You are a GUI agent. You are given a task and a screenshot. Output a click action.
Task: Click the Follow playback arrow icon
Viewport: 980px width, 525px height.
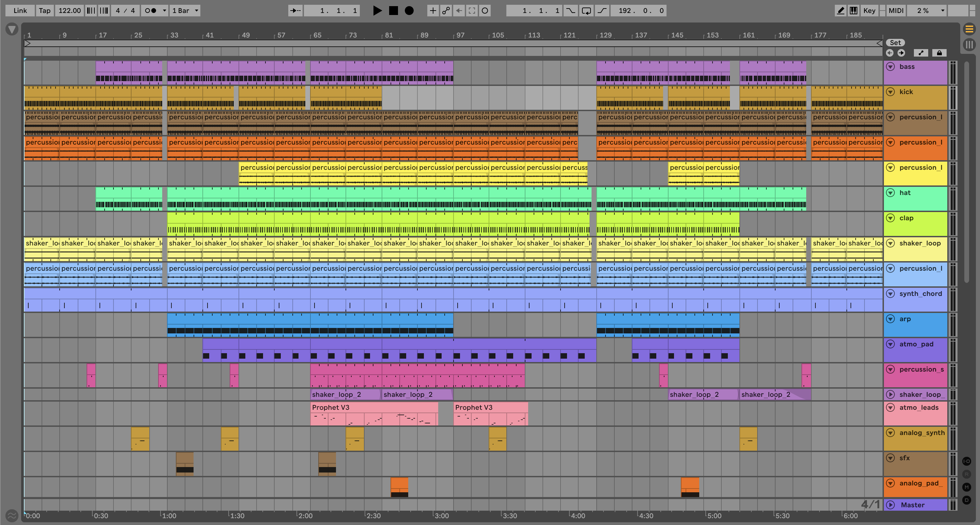(x=295, y=11)
